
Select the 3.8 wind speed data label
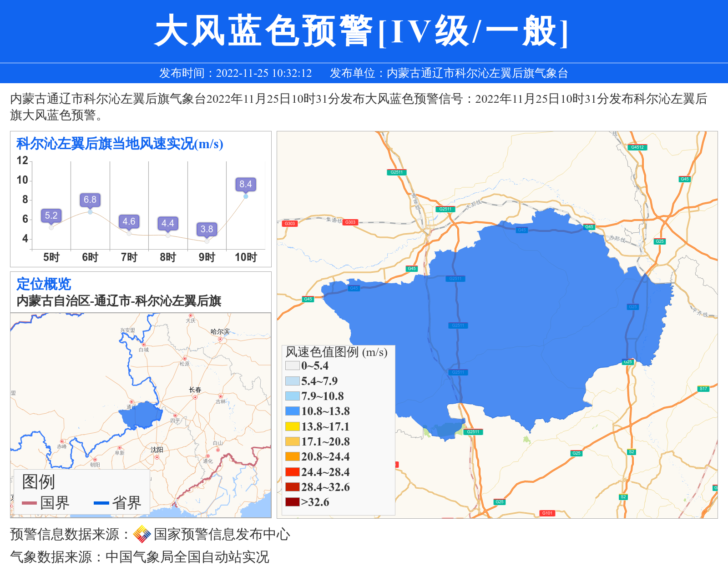click(207, 229)
